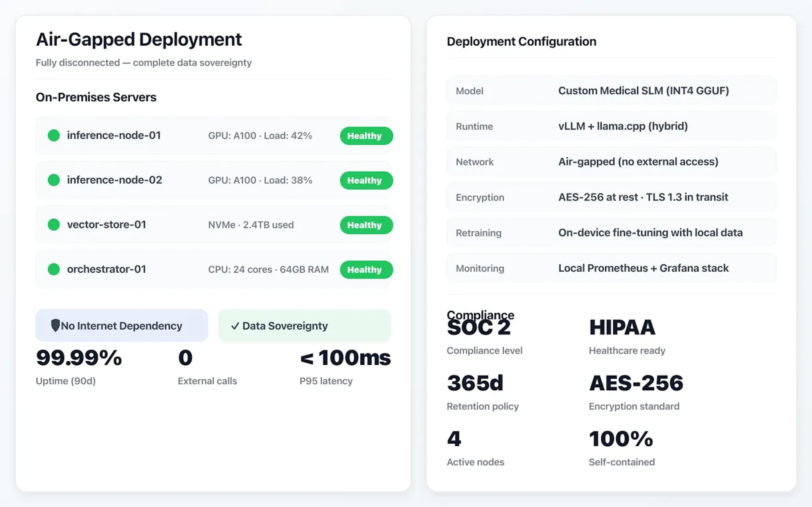812x507 pixels.
Task: Click the checkmark in the Data Sovereignty badge
Action: pyautogui.click(x=235, y=326)
